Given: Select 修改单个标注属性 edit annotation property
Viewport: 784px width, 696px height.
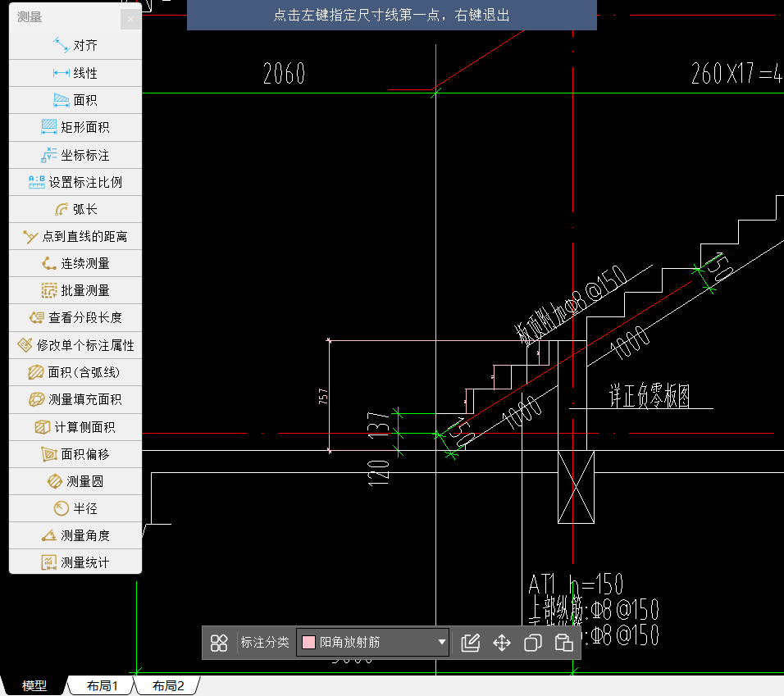Looking at the screenshot, I should (75, 345).
